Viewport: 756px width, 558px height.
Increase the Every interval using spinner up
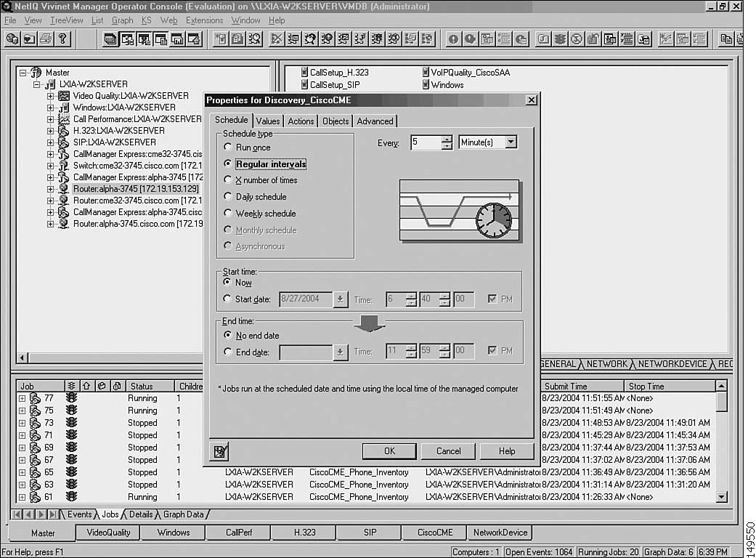[x=447, y=139]
